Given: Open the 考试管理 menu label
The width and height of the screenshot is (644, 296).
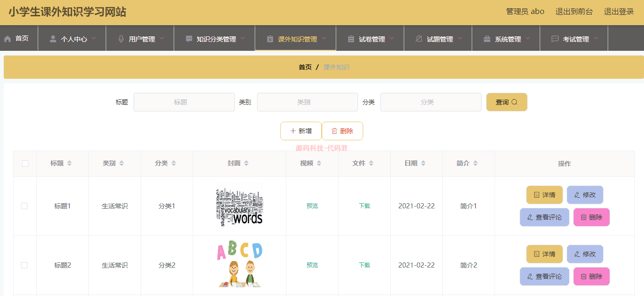Looking at the screenshot, I should coord(576,39).
